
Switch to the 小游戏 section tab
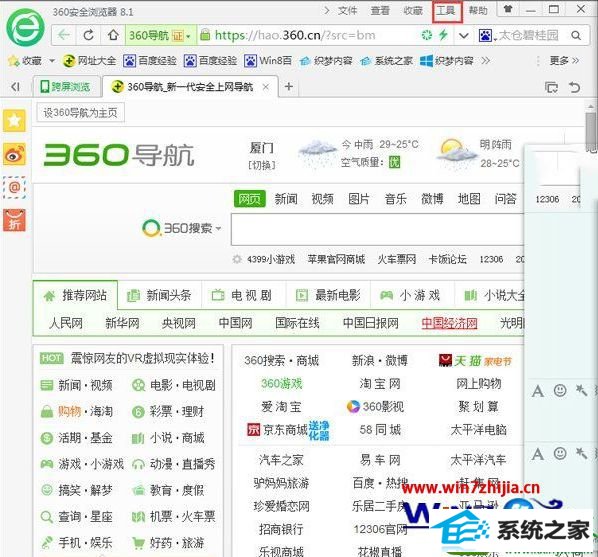tap(411, 295)
